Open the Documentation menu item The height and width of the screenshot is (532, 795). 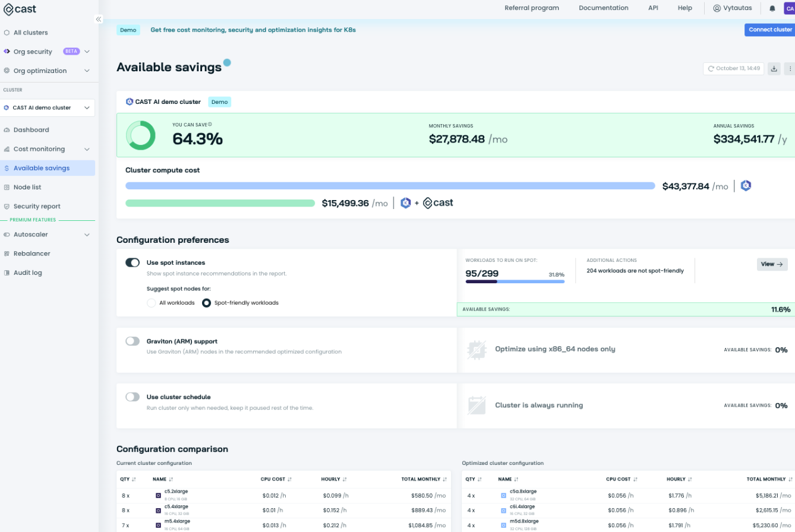click(x=603, y=8)
